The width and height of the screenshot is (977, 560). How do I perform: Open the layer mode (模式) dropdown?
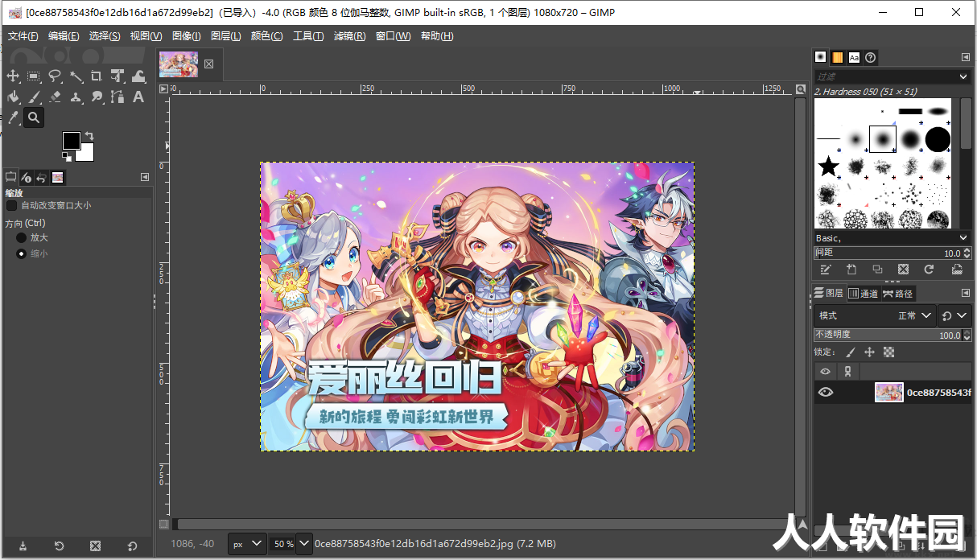tap(875, 315)
